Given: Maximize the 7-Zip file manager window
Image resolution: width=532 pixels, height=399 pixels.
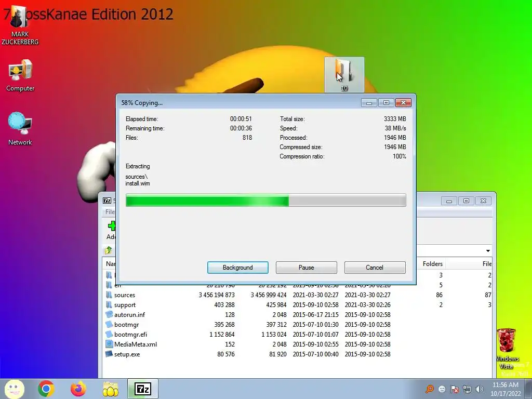Looking at the screenshot, I should pos(466,201).
